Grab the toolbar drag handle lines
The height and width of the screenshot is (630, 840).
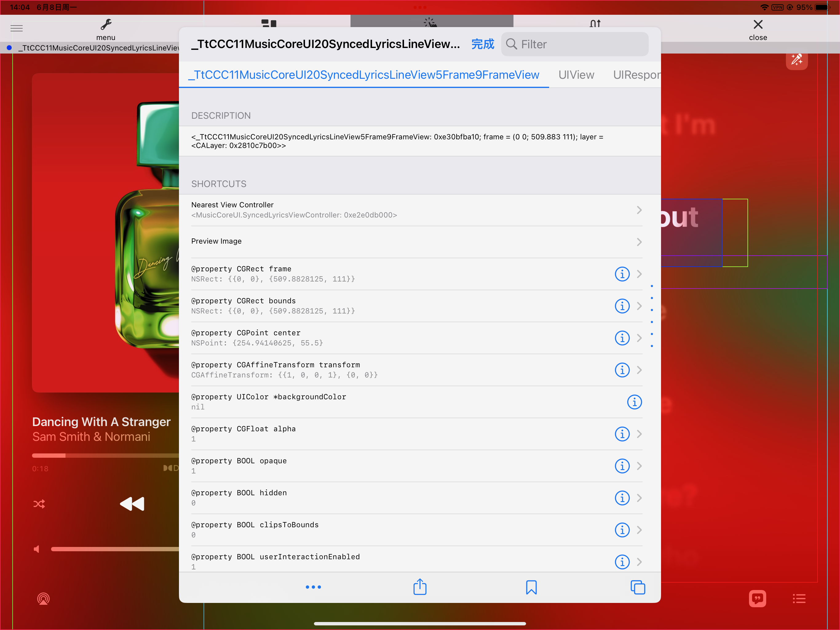pyautogui.click(x=16, y=28)
